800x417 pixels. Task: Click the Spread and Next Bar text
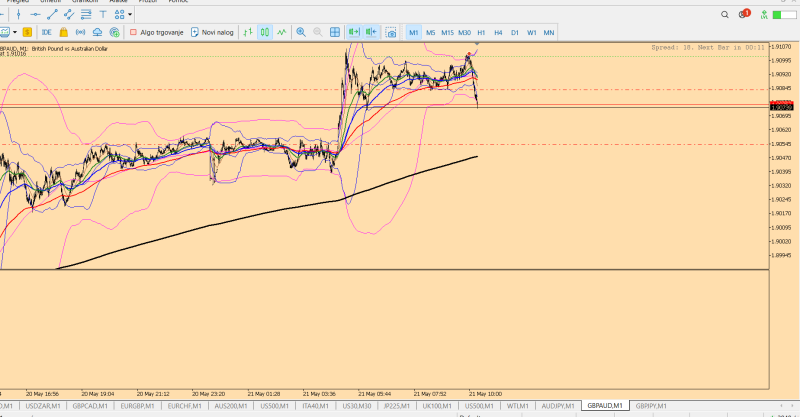coord(708,47)
